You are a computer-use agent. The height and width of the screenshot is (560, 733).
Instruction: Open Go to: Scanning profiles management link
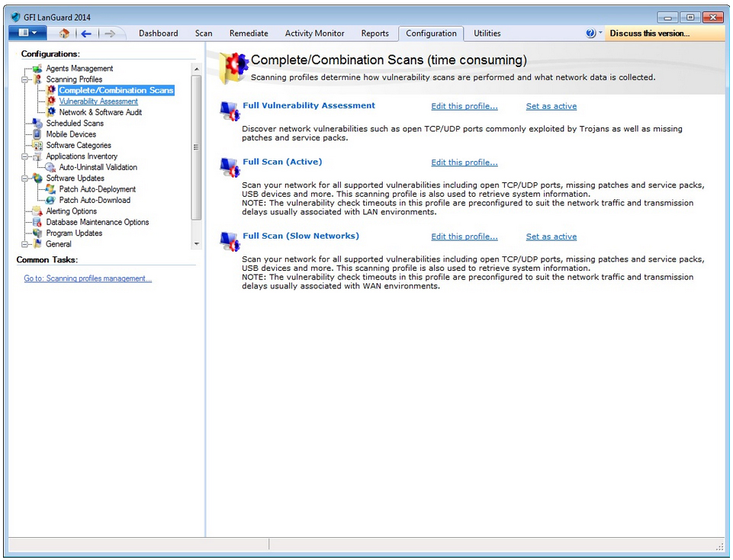[x=88, y=278]
